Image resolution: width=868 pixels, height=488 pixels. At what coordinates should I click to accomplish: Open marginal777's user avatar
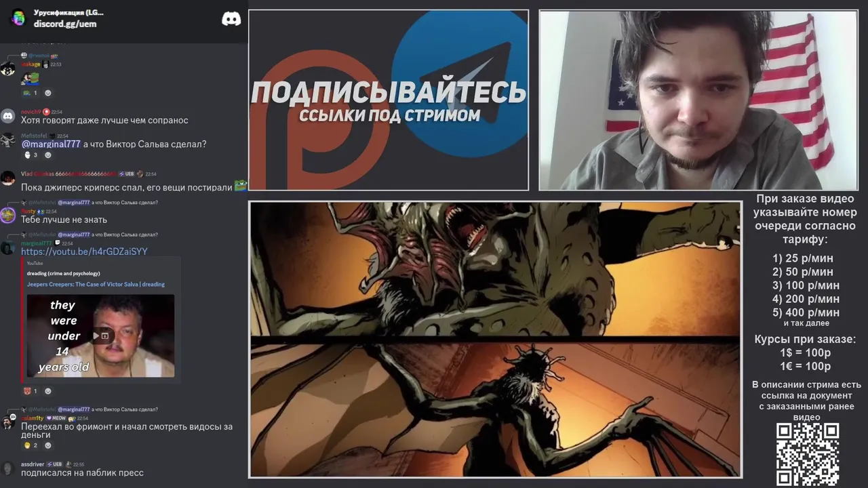click(8, 247)
